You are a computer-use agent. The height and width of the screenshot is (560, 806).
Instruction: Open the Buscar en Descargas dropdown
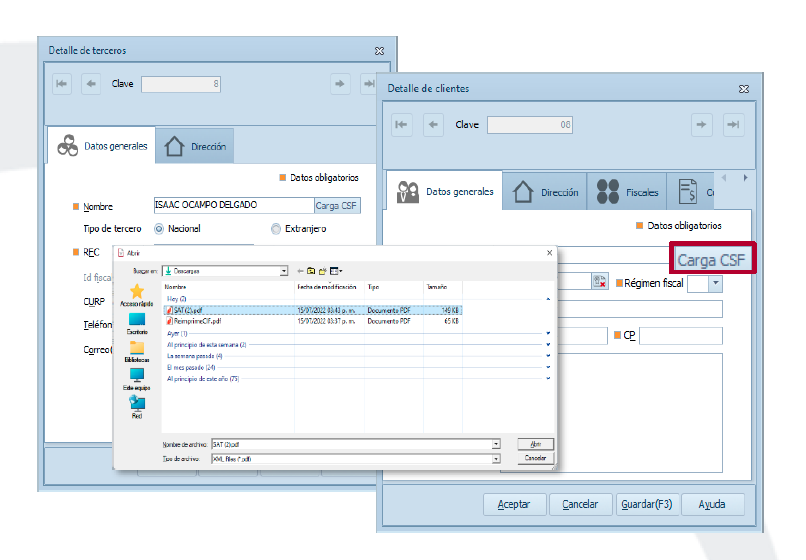(284, 271)
